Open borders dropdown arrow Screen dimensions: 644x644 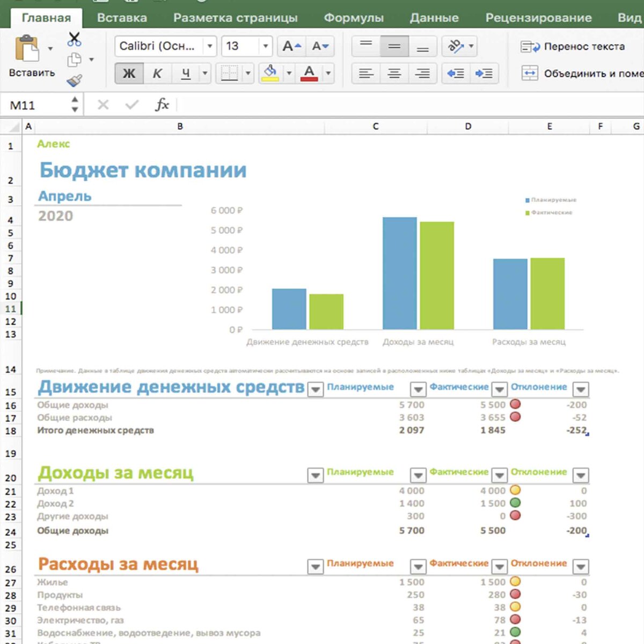tap(248, 74)
